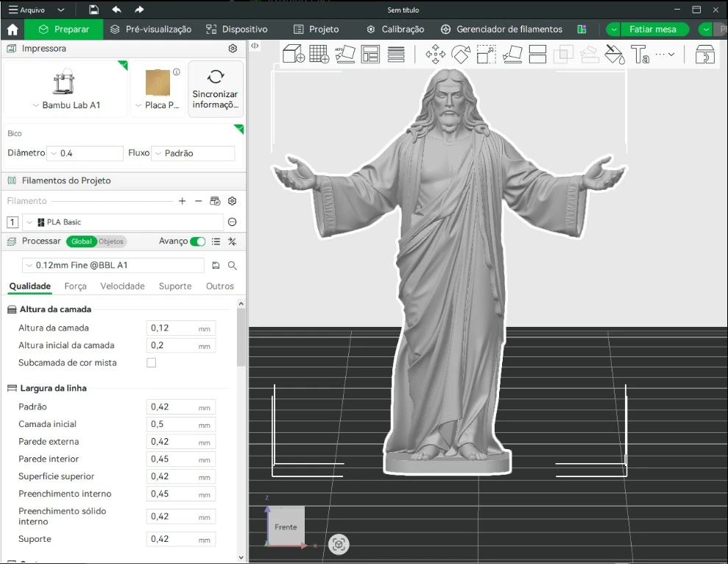The height and width of the screenshot is (564, 728).
Task: Open the Arquivo menu dropdown arrow
Action: pos(61,10)
